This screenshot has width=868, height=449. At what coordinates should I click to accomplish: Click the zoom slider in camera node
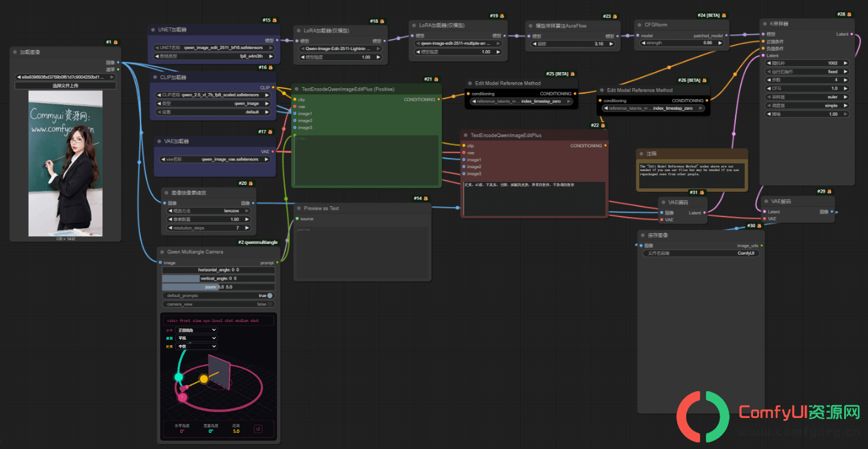tap(219, 287)
